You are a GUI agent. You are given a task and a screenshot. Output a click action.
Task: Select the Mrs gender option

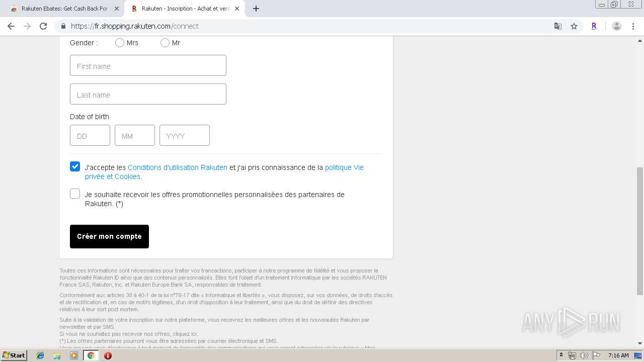click(x=119, y=43)
